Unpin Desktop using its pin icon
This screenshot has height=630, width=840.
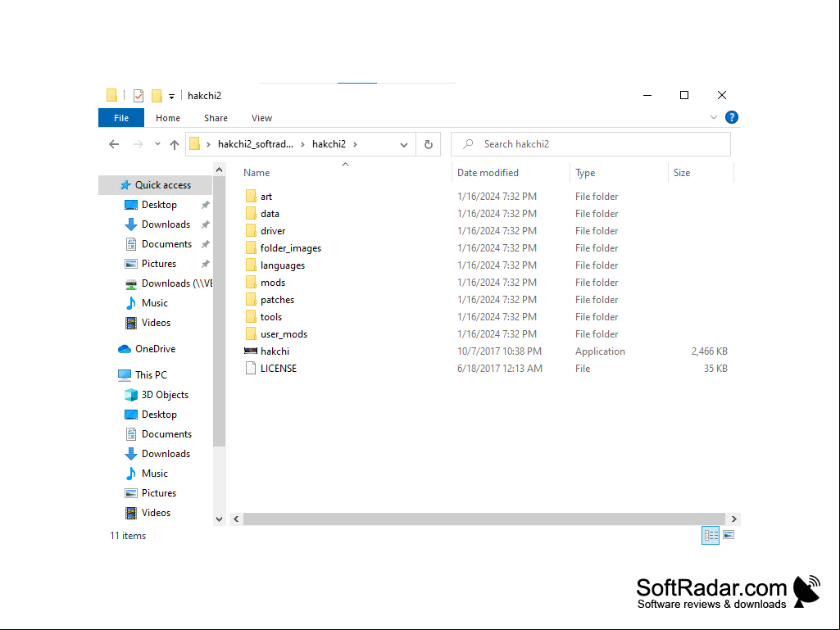pos(205,205)
